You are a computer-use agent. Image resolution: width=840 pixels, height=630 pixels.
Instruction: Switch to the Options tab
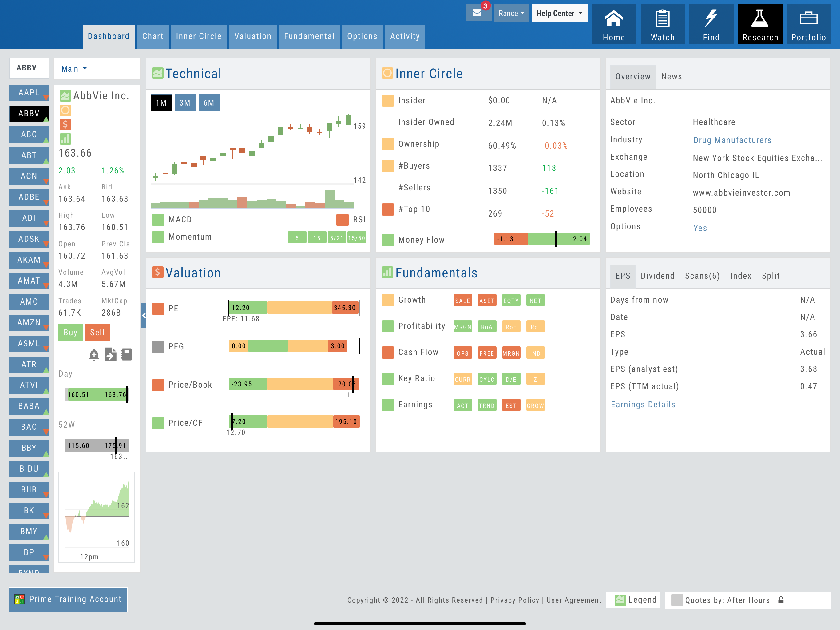coord(362,37)
